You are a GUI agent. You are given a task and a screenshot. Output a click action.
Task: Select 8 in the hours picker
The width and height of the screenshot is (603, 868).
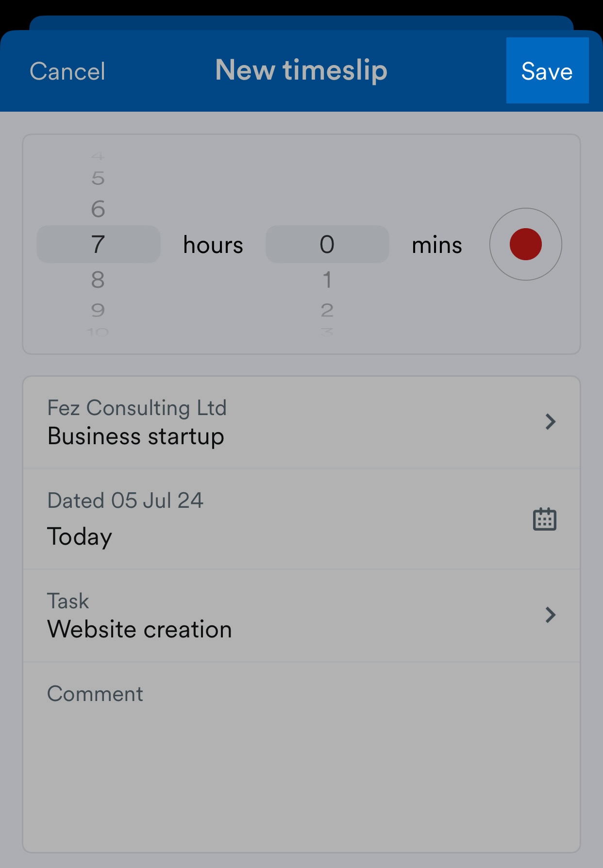98,280
